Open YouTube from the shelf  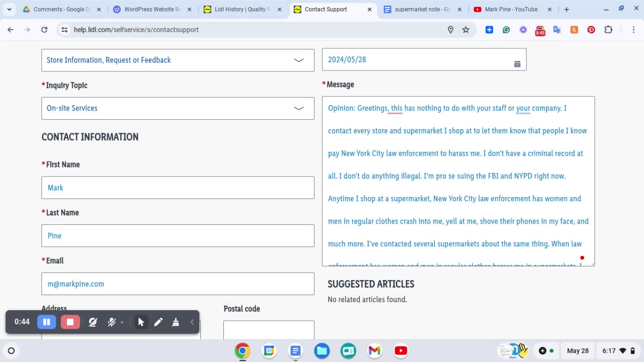(401, 351)
